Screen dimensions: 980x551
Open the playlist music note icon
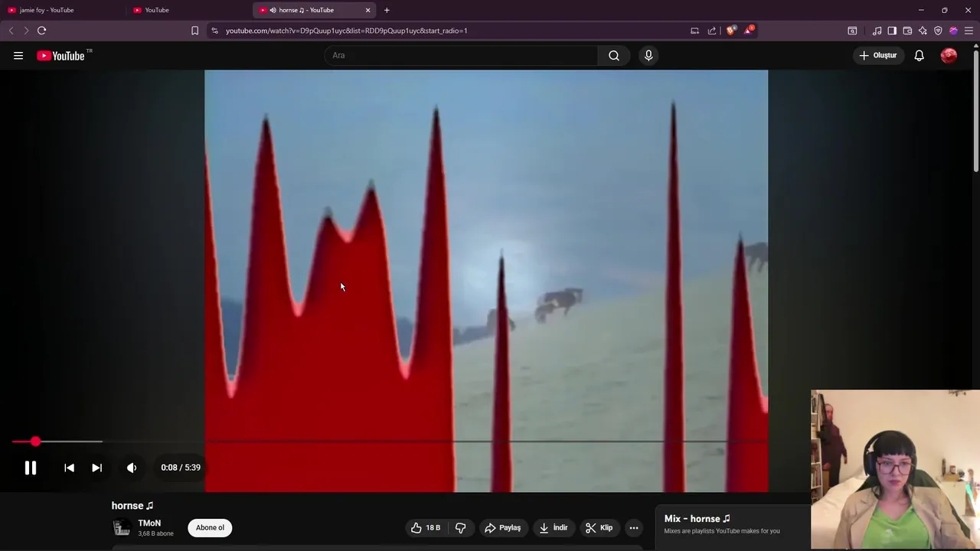click(x=877, y=31)
